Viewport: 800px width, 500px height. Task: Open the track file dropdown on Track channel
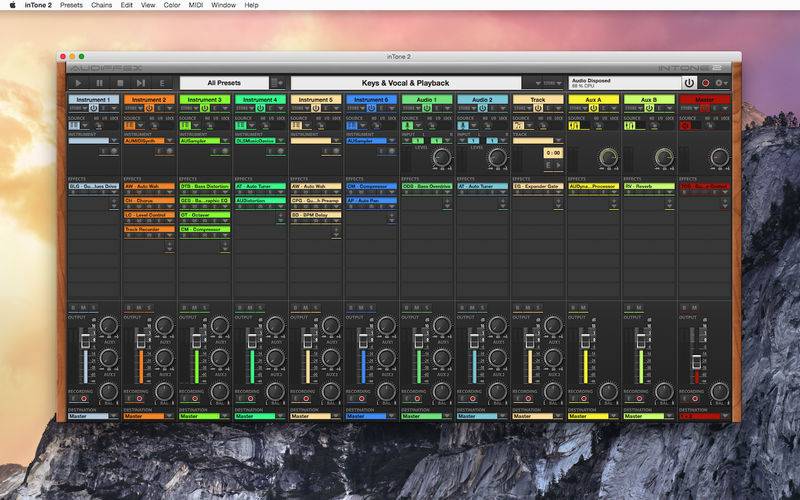tap(558, 141)
